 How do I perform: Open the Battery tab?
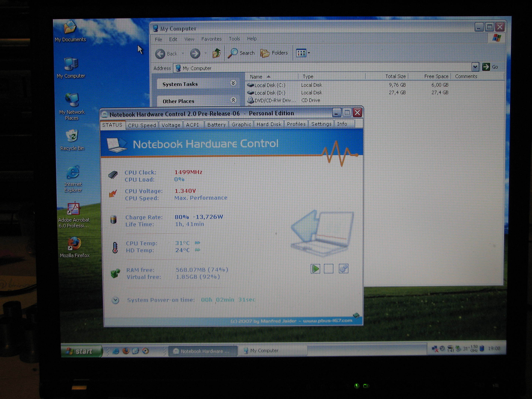[x=217, y=124]
